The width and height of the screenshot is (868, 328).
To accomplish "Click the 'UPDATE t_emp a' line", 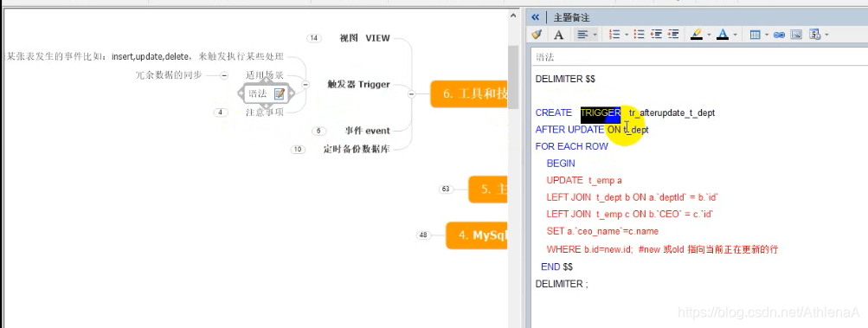I will click(584, 180).
